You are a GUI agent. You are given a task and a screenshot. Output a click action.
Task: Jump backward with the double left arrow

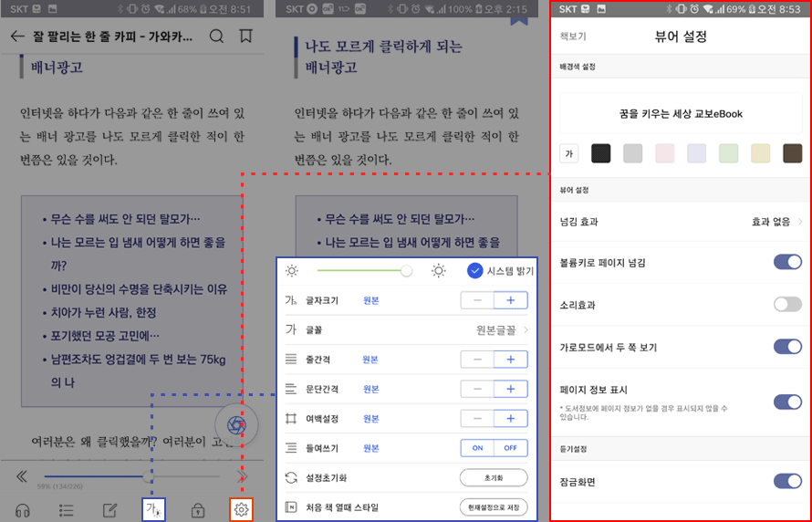click(22, 476)
